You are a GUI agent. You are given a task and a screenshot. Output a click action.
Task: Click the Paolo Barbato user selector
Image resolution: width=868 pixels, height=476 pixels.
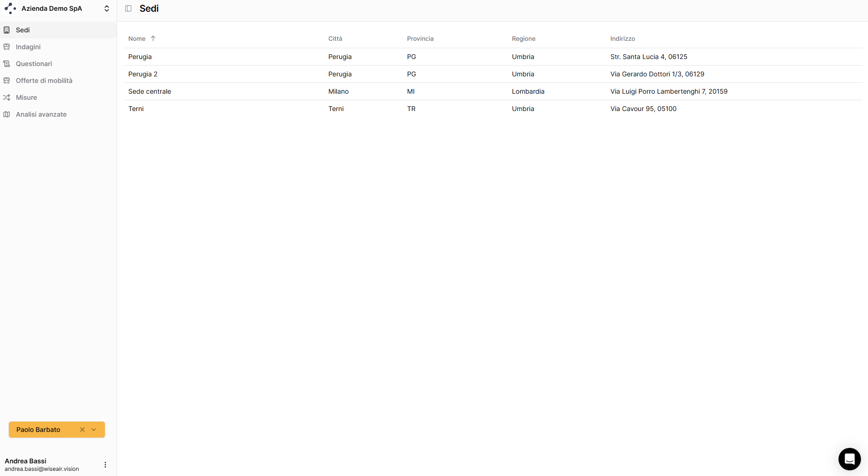point(57,430)
